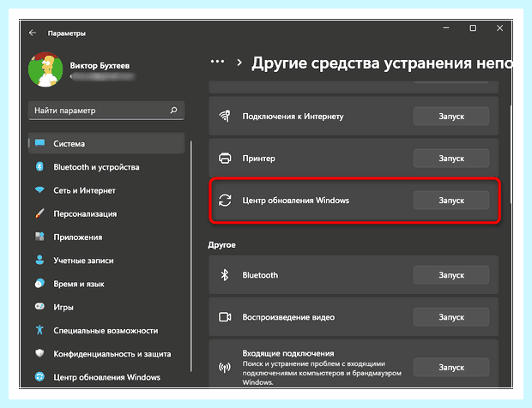Run the Входящие подключения troubleshooter
The width and height of the screenshot is (532, 408).
click(451, 367)
